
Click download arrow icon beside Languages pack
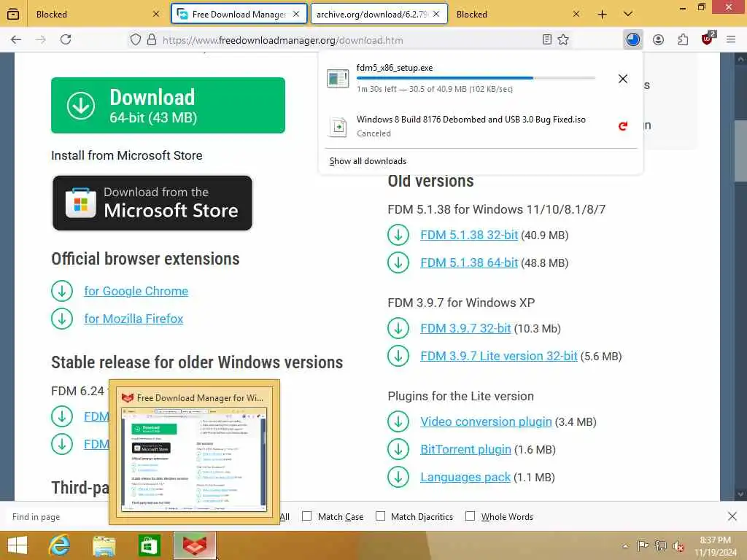pyautogui.click(x=398, y=477)
